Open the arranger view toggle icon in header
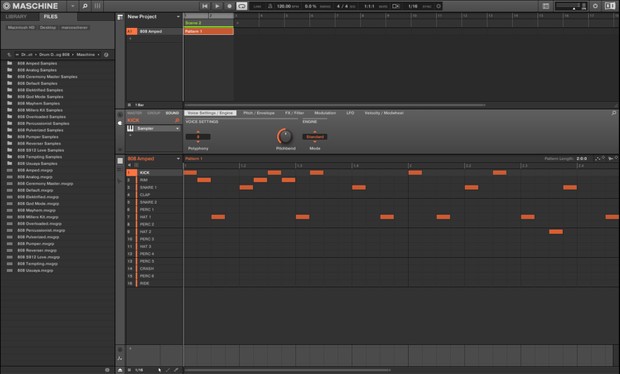This screenshot has width=620, height=374. click(546, 6)
